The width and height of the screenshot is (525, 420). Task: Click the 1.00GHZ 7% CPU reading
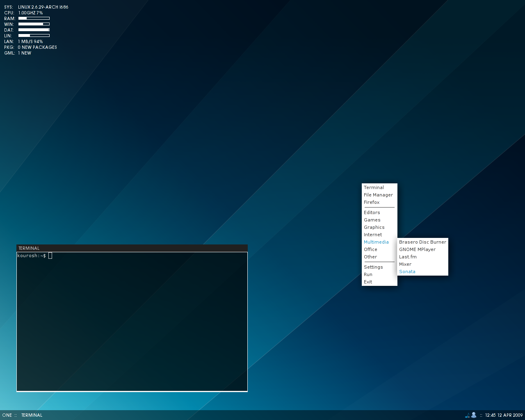pyautogui.click(x=30, y=13)
